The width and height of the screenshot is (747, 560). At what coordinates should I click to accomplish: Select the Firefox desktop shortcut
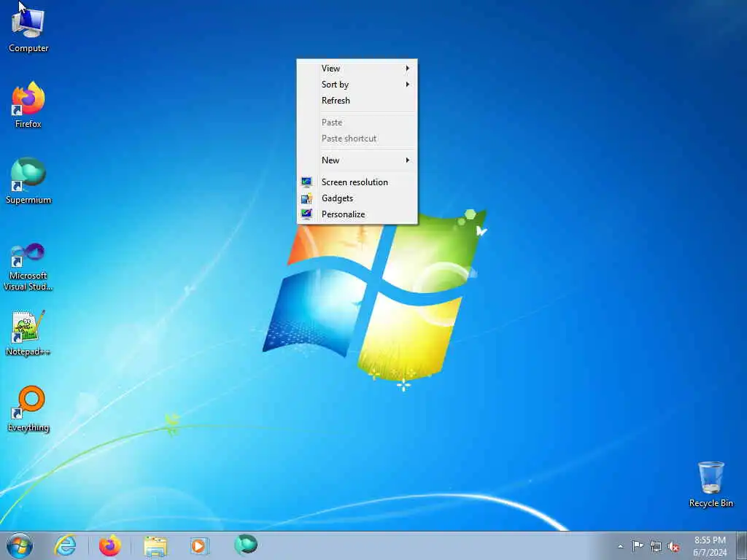(28, 105)
